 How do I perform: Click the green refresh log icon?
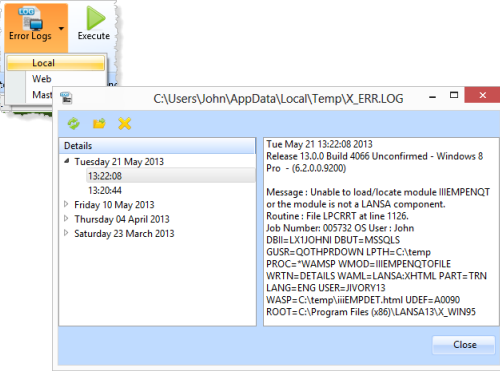tap(74, 124)
